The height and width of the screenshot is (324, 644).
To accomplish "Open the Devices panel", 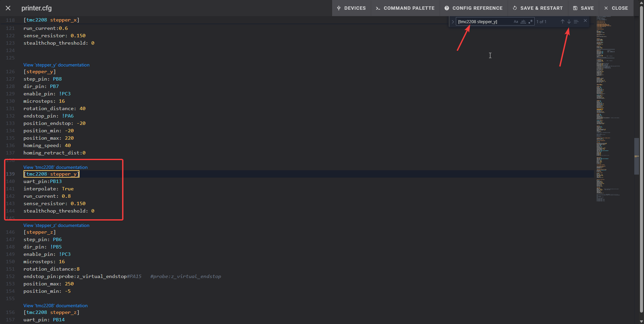I will tap(352, 8).
